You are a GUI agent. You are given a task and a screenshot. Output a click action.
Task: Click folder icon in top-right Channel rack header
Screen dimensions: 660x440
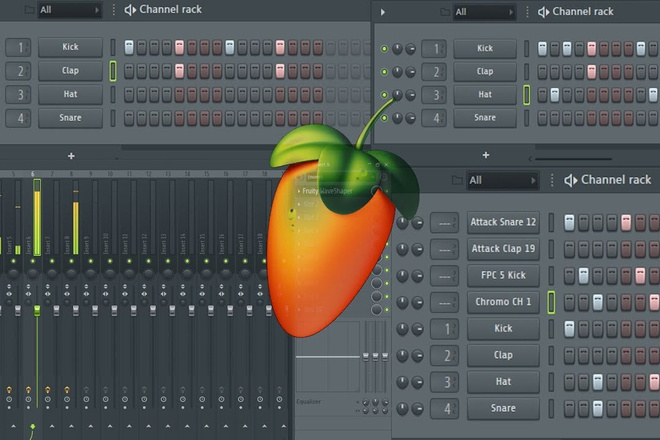445,12
